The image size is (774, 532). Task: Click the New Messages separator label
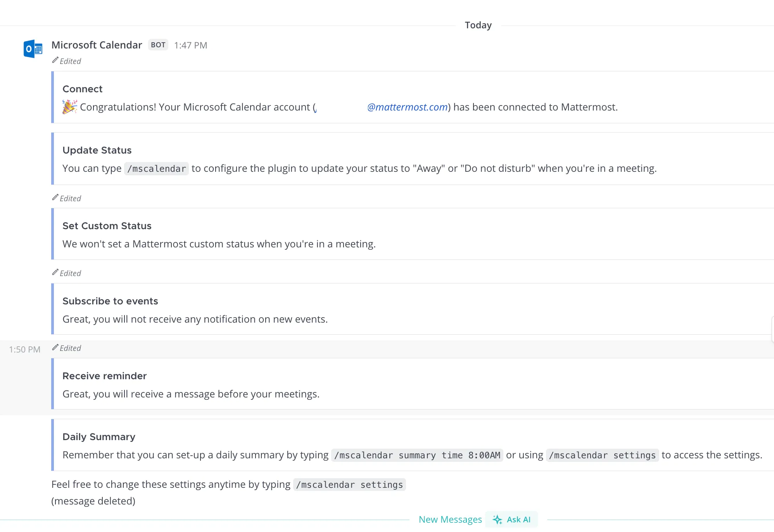(x=450, y=520)
